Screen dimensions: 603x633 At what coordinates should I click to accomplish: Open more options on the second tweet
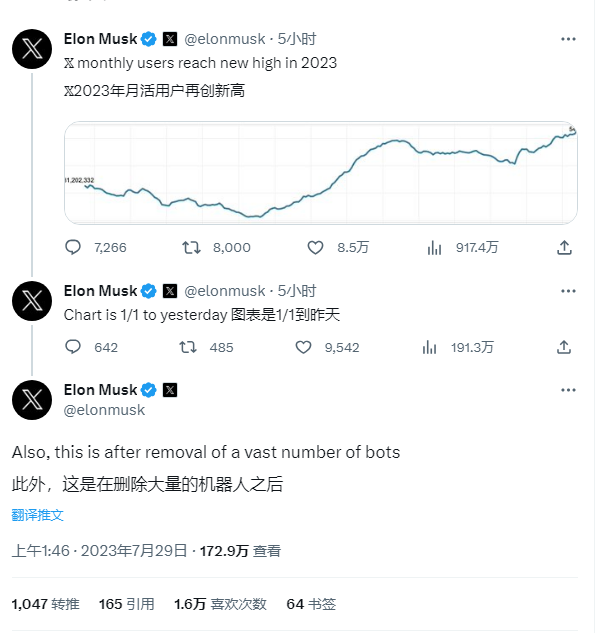pos(568,291)
